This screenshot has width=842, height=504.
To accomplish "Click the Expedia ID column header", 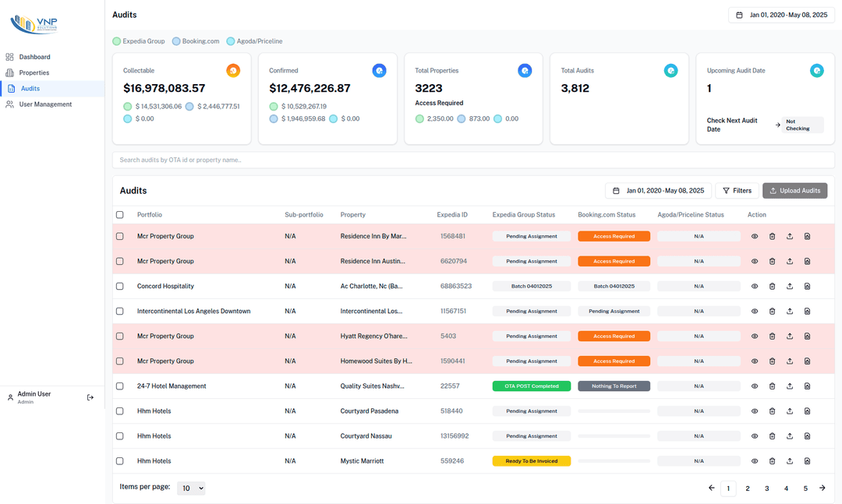I will (x=452, y=215).
